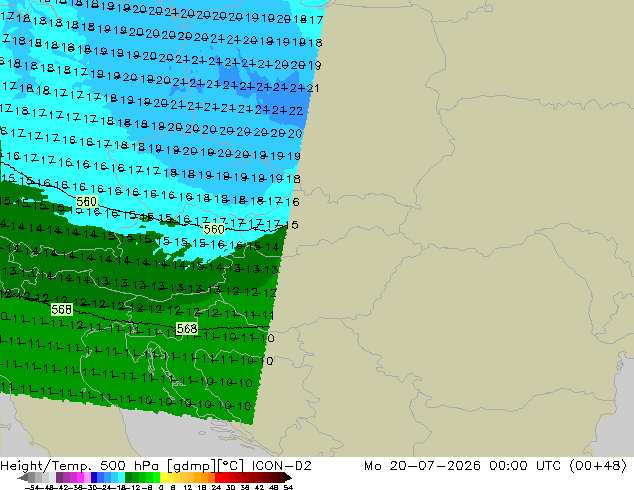Click the '54' label at the legend's right end
The width and height of the screenshot is (634, 490).
pyautogui.click(x=287, y=488)
